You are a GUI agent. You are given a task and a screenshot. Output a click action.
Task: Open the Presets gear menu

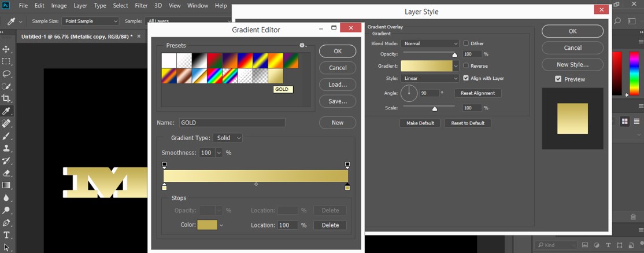tap(302, 45)
